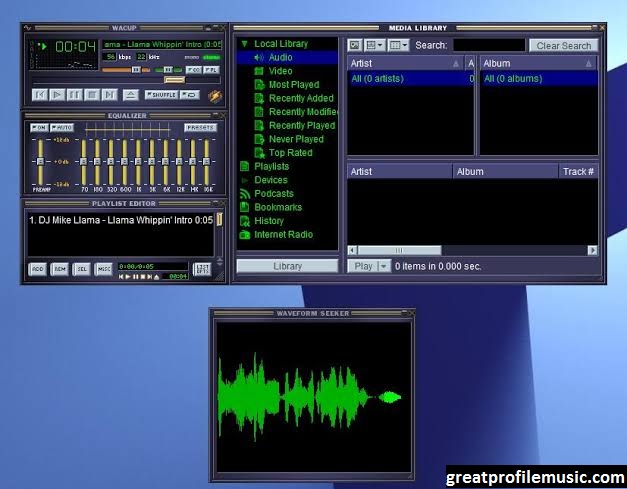Screen dimensions: 627x489
Task: Click the 70 Hz equalizer band slider
Action: coord(84,162)
